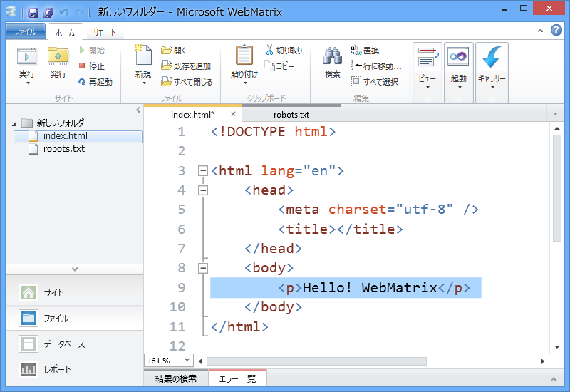The image size is (570, 392).
Task: Expand the bottom error panel chevron
Action: [x=554, y=379]
